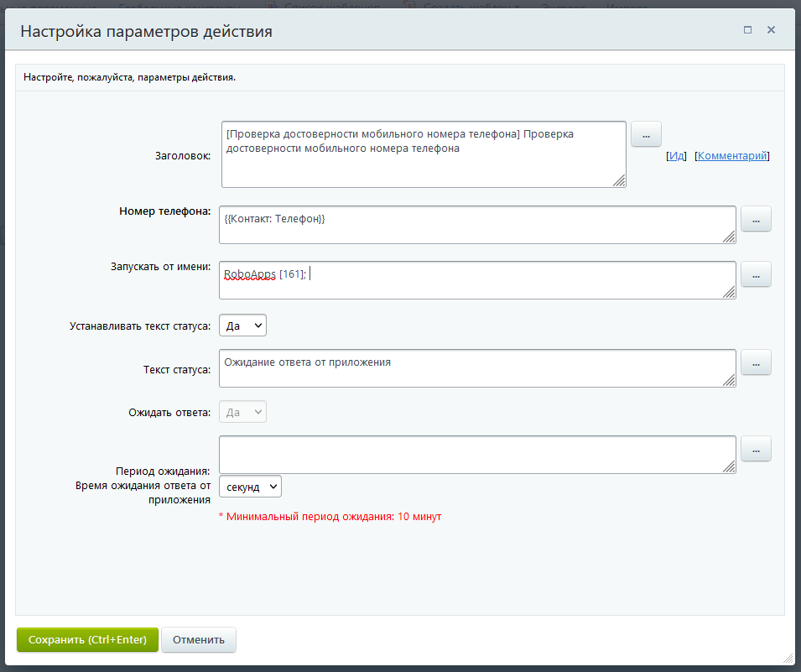Select the Текст статуса text area

(476, 368)
